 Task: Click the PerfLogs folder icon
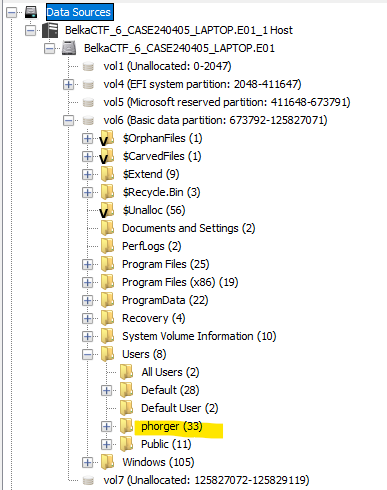(x=107, y=246)
